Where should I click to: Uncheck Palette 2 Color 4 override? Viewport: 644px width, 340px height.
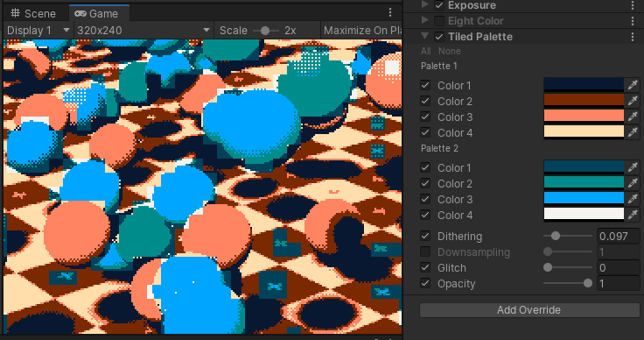pos(425,215)
